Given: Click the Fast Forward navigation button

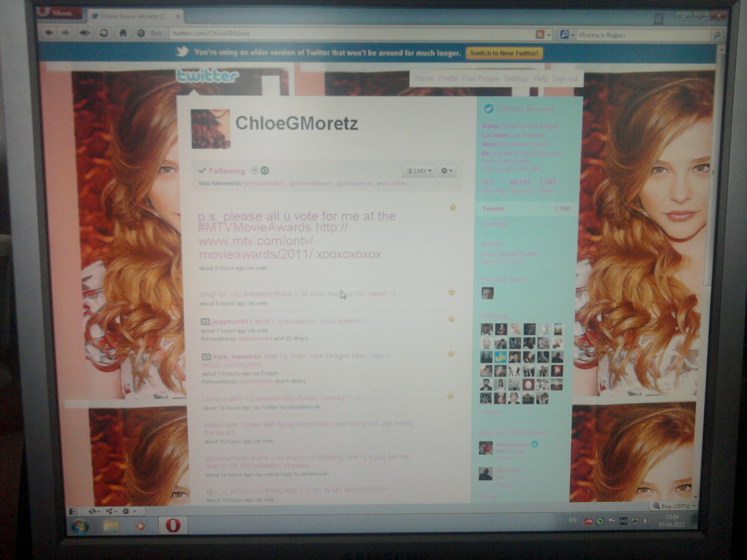Looking at the screenshot, I should tap(85, 33).
